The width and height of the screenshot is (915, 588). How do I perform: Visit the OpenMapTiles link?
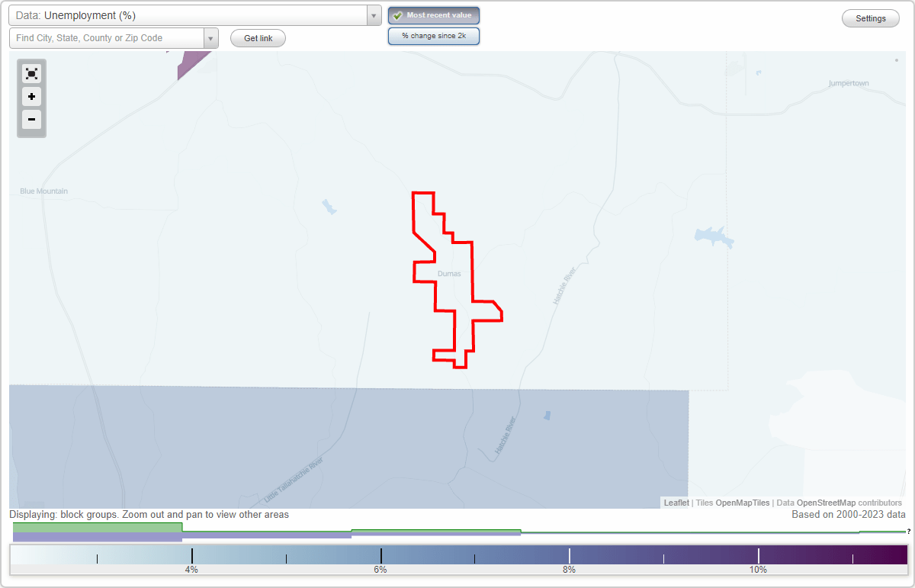click(x=742, y=503)
